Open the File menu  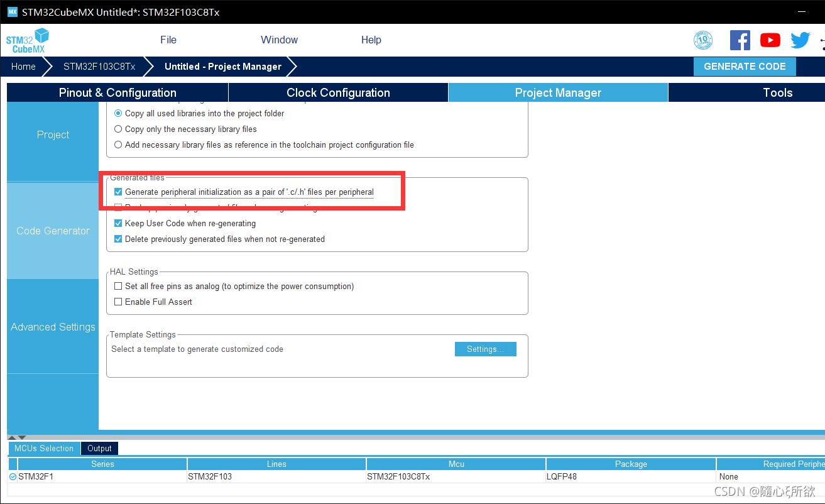click(x=168, y=40)
